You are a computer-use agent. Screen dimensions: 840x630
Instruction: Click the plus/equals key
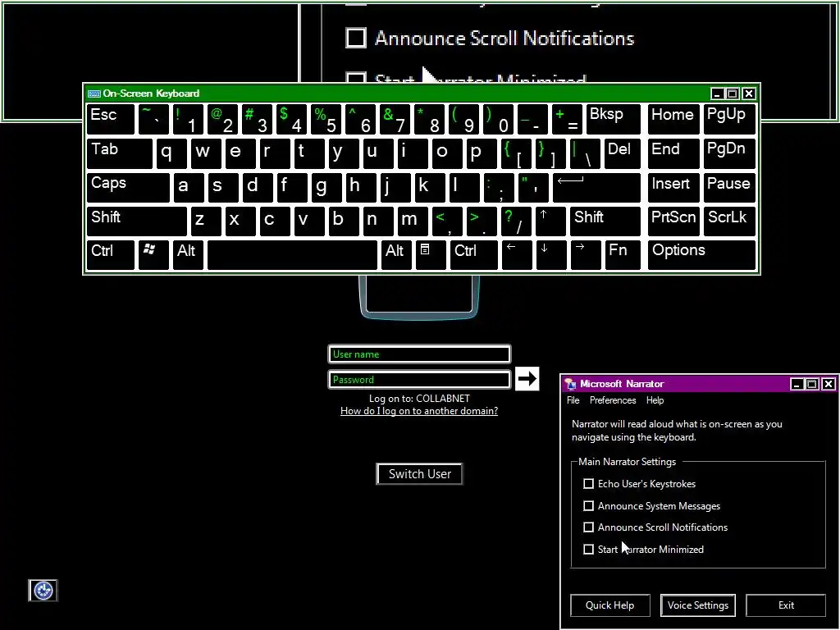567,119
